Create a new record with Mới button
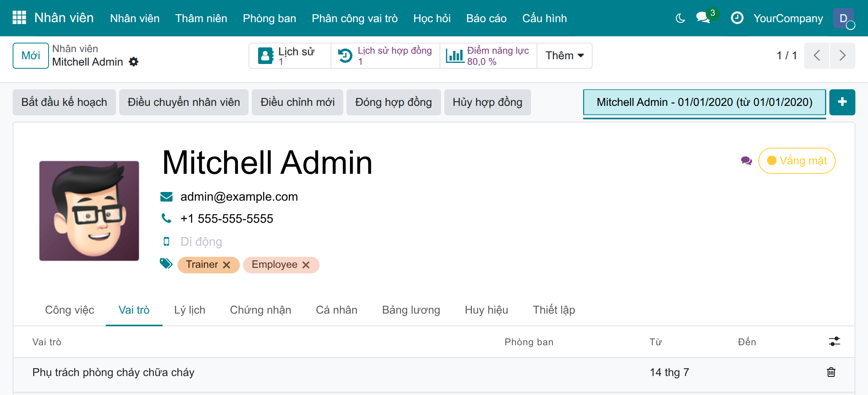The width and height of the screenshot is (868, 395). [31, 56]
